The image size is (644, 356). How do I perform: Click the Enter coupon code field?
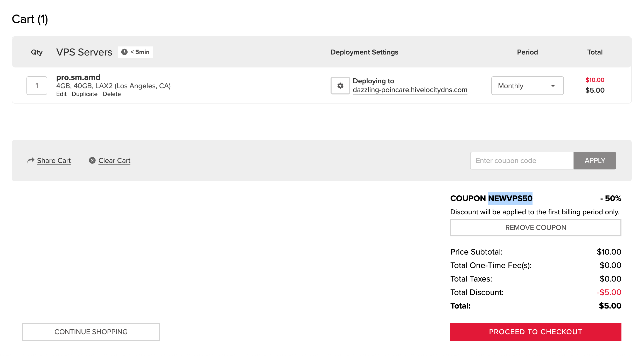pyautogui.click(x=522, y=161)
